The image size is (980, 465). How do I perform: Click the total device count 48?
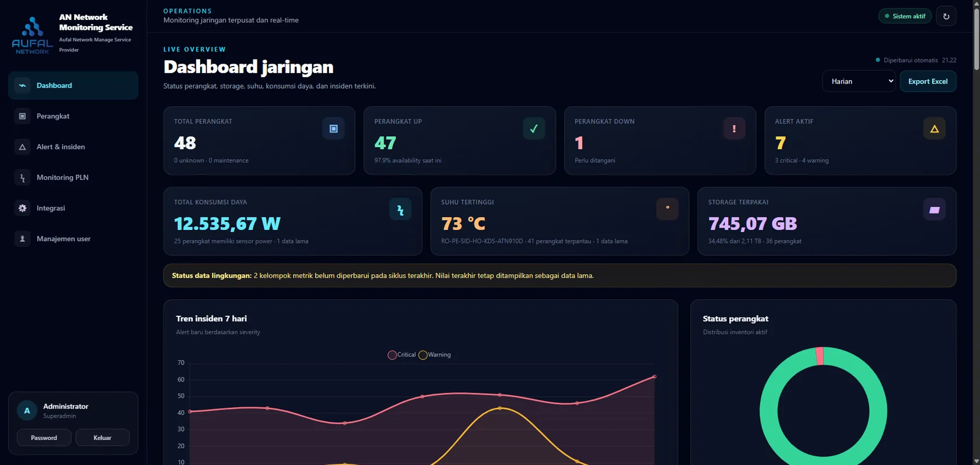coord(185,143)
